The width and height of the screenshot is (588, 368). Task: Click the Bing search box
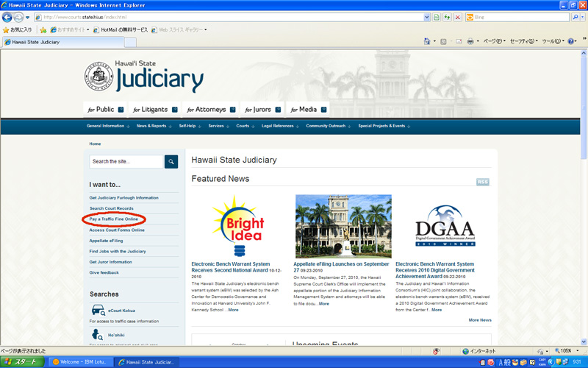click(x=517, y=17)
